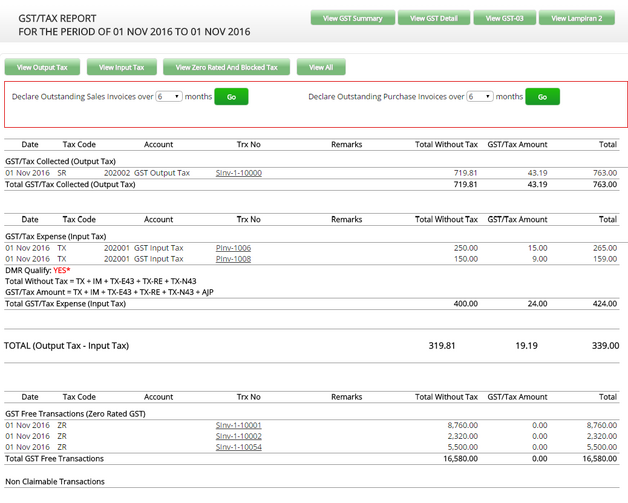628x503 pixels.
Task: Click the 'Total Without Tax = TX + IM' formula line
Action: click(101, 281)
